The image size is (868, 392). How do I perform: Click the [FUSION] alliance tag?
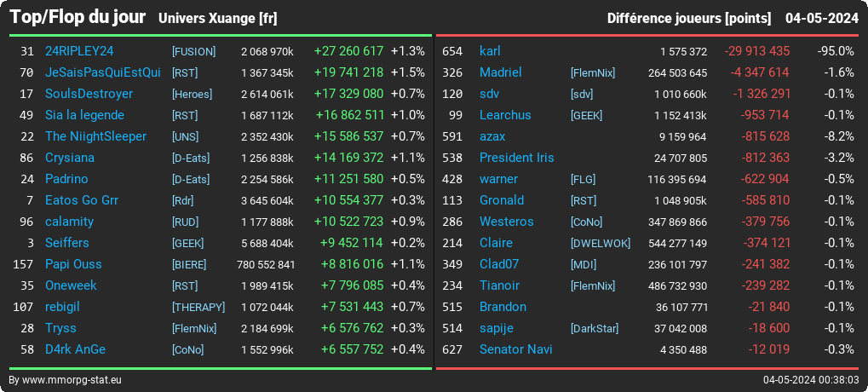coord(193,51)
